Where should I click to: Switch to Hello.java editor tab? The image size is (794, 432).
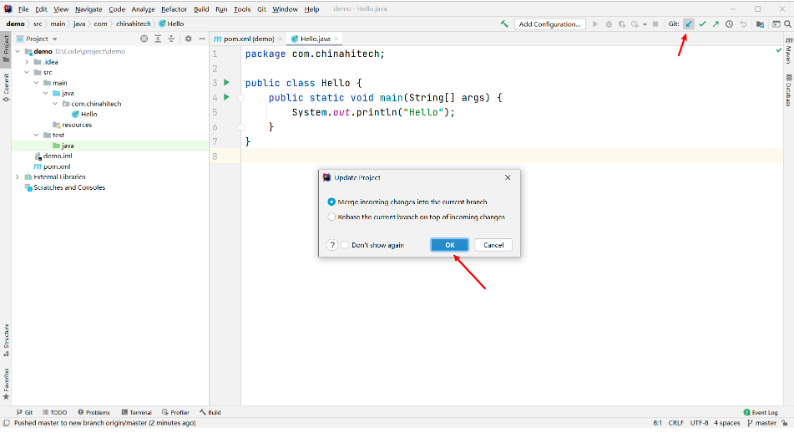point(314,38)
